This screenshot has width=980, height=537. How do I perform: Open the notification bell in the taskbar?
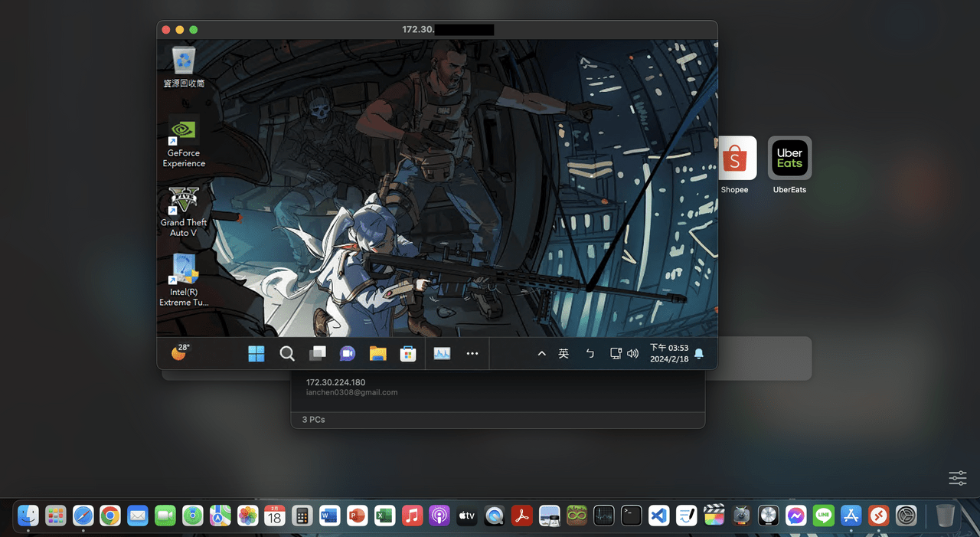click(699, 353)
